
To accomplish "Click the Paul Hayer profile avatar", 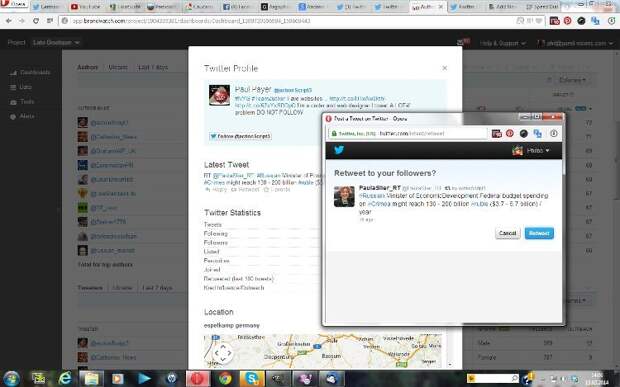I will [x=219, y=95].
